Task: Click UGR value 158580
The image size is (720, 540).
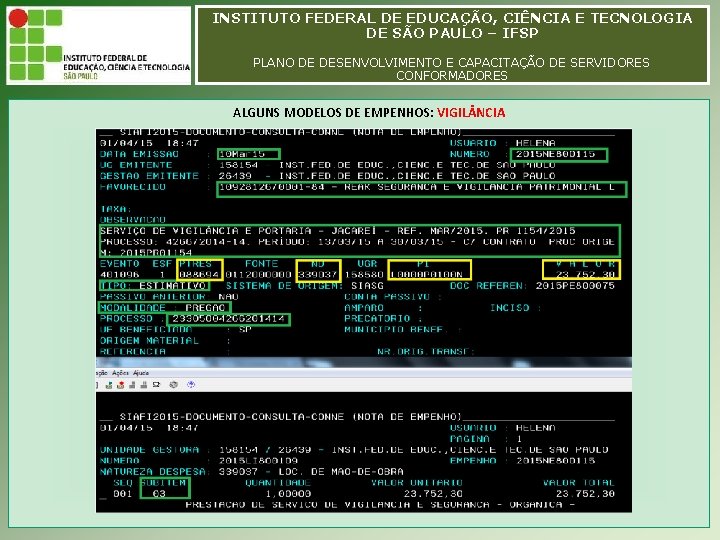Action: (364, 275)
